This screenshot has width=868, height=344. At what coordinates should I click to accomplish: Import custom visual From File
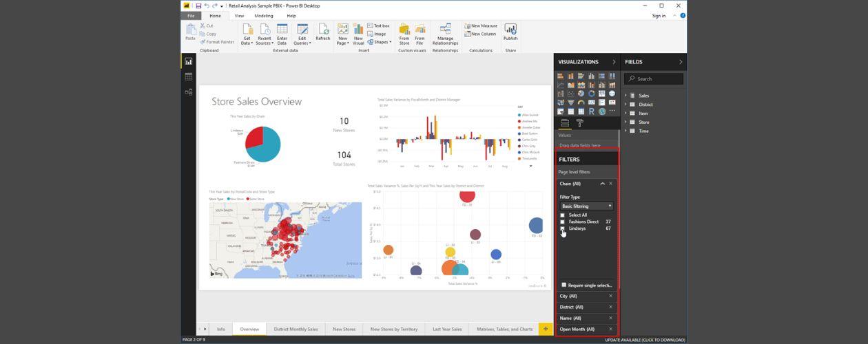coord(420,34)
